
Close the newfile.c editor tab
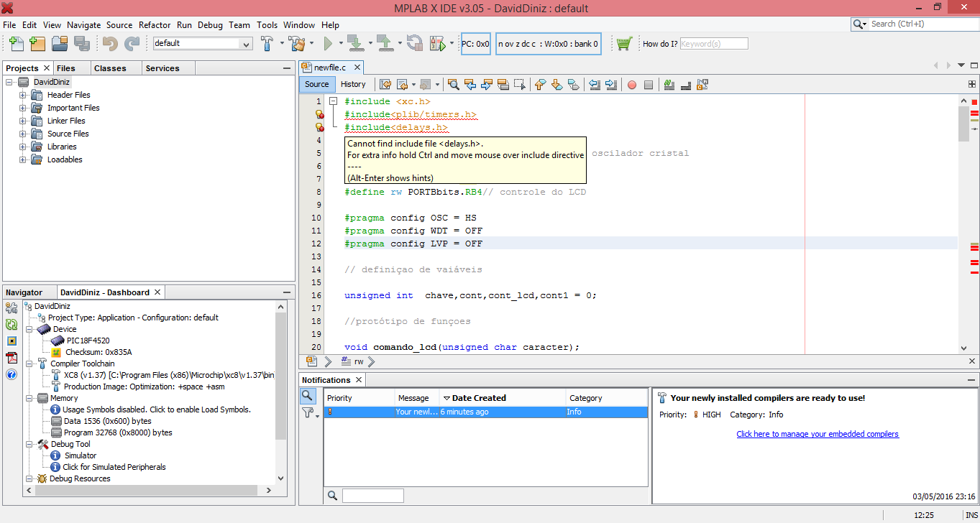pyautogui.click(x=356, y=67)
